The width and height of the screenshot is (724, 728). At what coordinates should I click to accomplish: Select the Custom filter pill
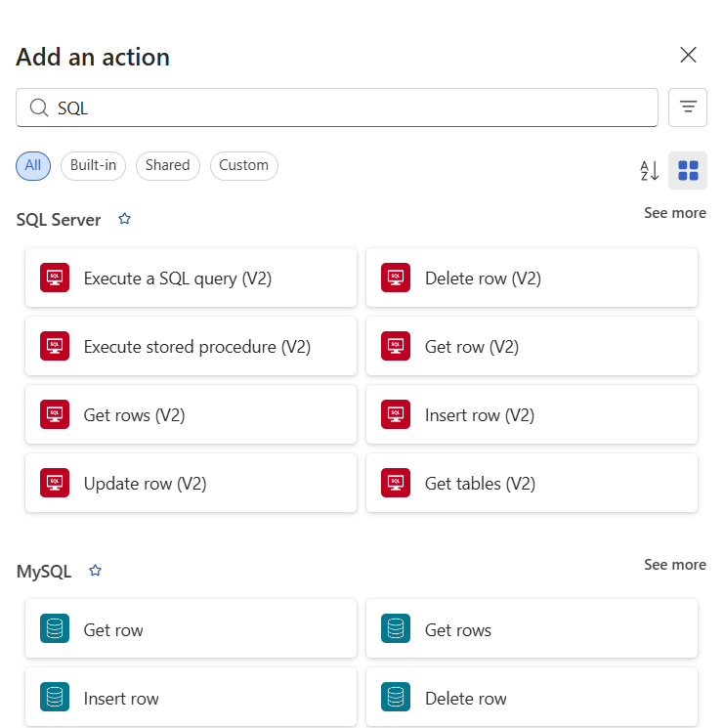[243, 166]
